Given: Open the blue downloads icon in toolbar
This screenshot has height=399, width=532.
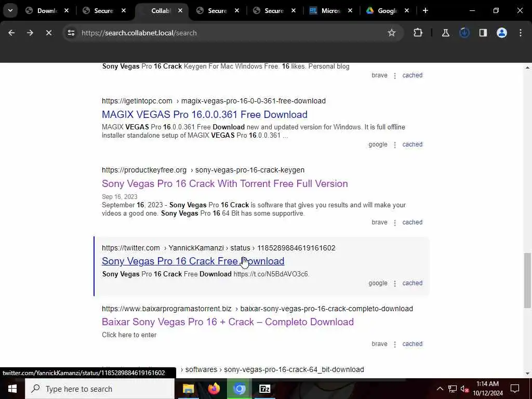Looking at the screenshot, I should [x=464, y=33].
